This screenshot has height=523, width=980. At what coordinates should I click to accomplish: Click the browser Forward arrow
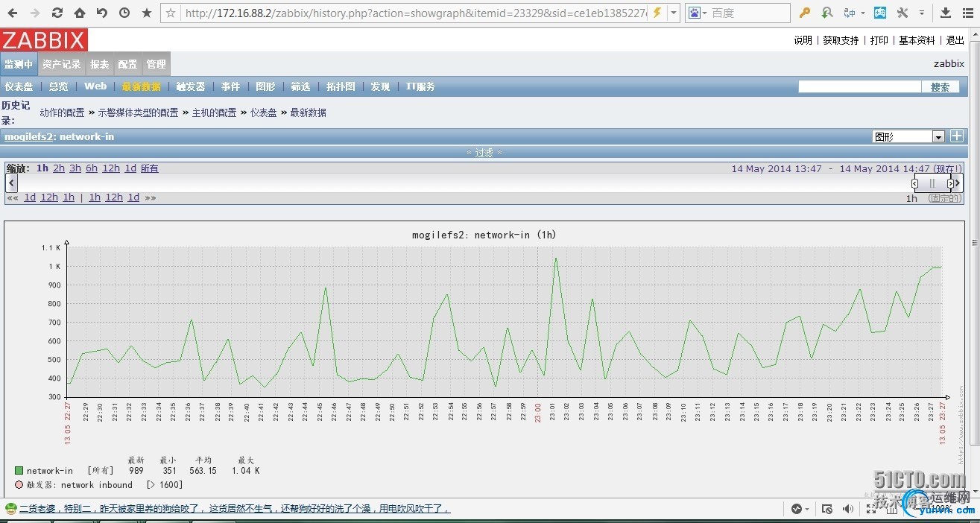[x=34, y=13]
